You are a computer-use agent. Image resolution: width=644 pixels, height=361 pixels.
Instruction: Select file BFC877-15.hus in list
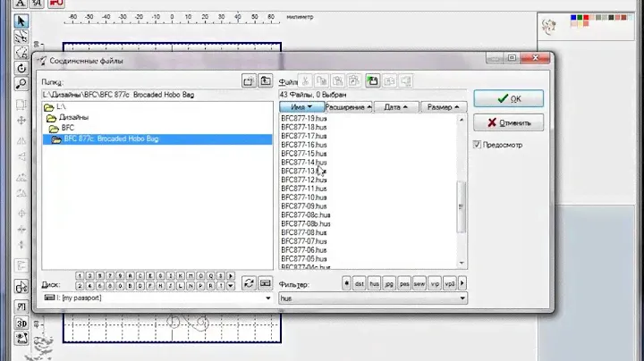304,153
